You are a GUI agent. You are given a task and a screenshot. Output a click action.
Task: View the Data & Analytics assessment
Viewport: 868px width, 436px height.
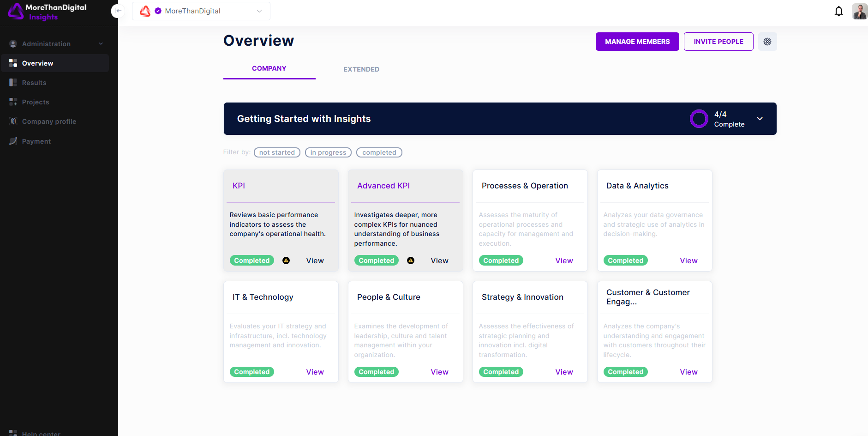pos(688,260)
